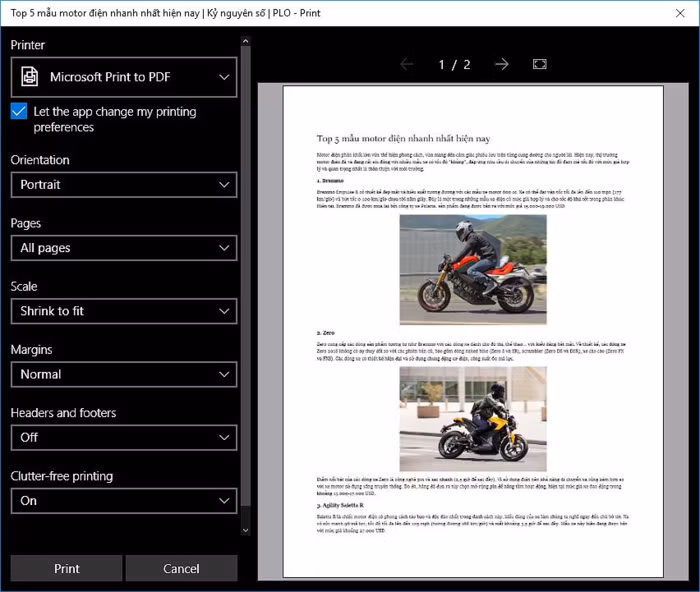Image resolution: width=700 pixels, height=592 pixels.
Task: Open the Pages dropdown set to All pages
Action: tap(124, 248)
